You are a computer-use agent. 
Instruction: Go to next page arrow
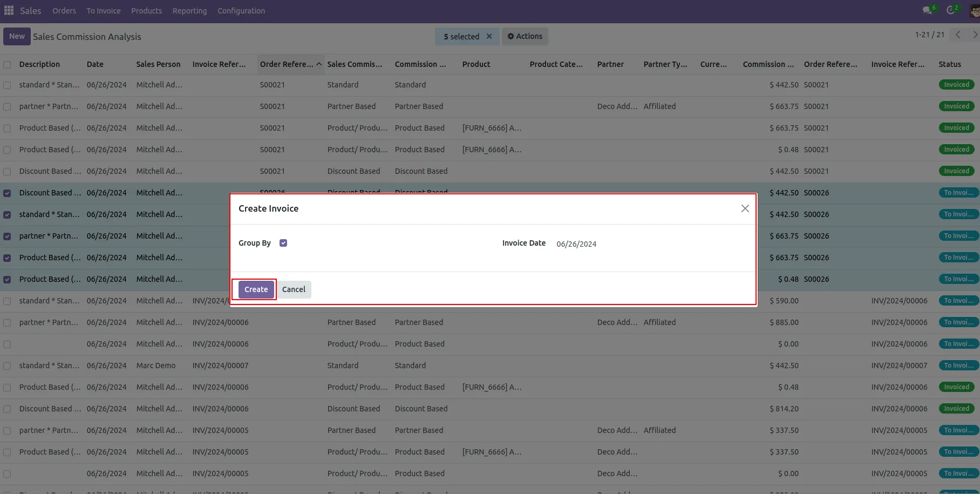(975, 35)
